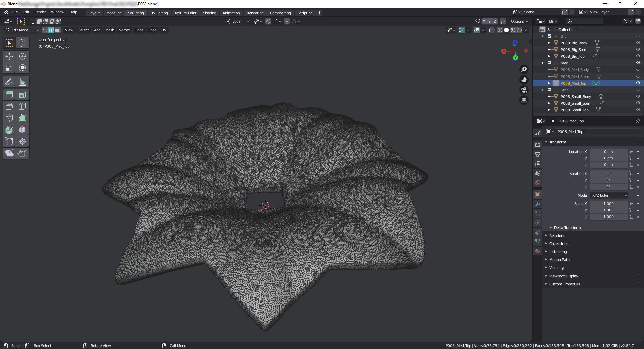Choose the Inset Faces tool

click(22, 95)
